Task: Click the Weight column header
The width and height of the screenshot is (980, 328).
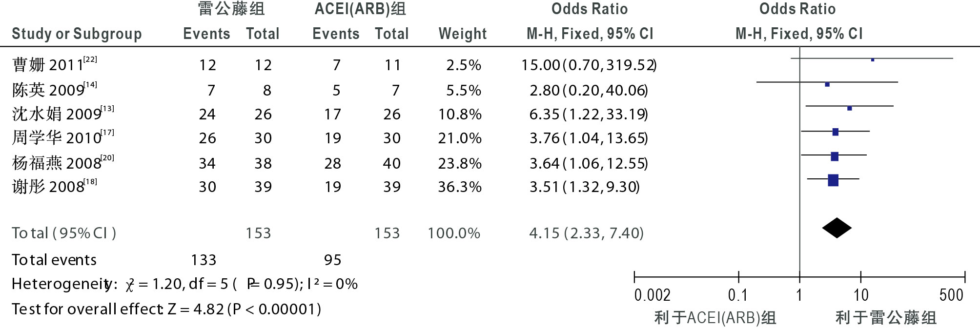Action: (x=462, y=34)
